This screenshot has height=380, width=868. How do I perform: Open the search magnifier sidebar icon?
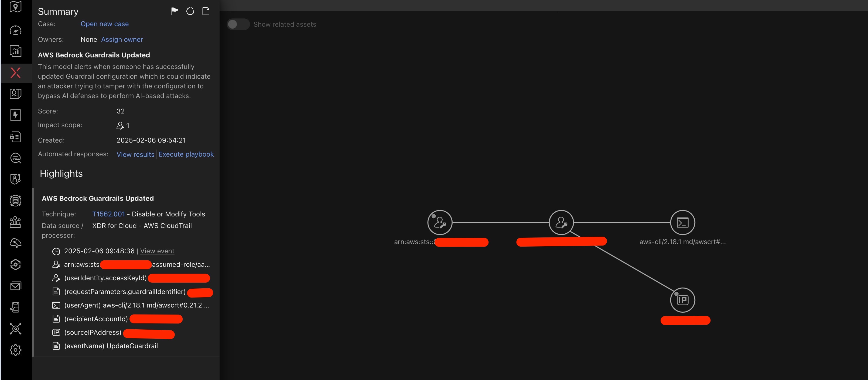tap(15, 158)
